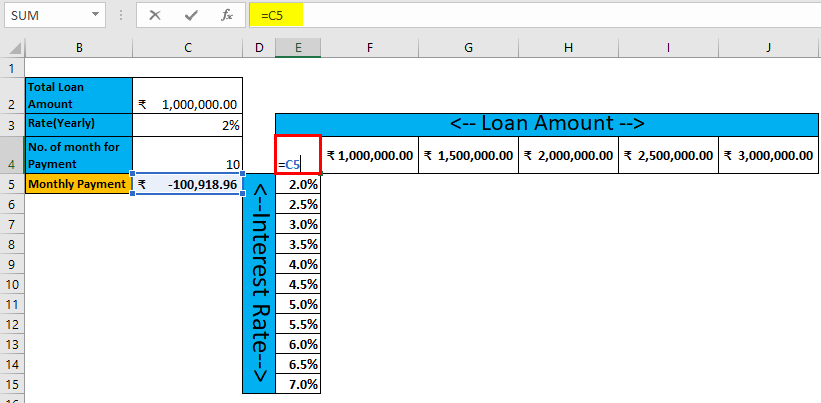The width and height of the screenshot is (821, 403).
Task: Click the loan value cell ₹ 1,000,000.00 in column C
Action: pos(188,96)
